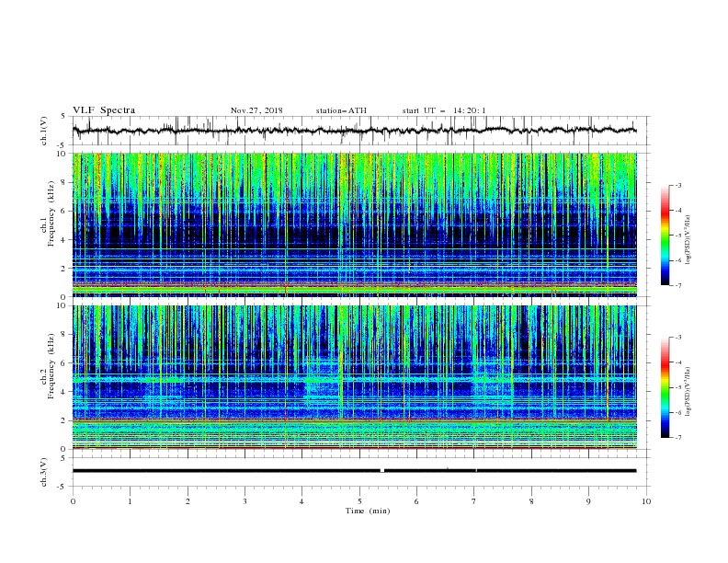Click the "8" kHz tick of ch.2 spectrogram
Image resolution: width=728 pixels, height=563 pixels.
(64, 335)
